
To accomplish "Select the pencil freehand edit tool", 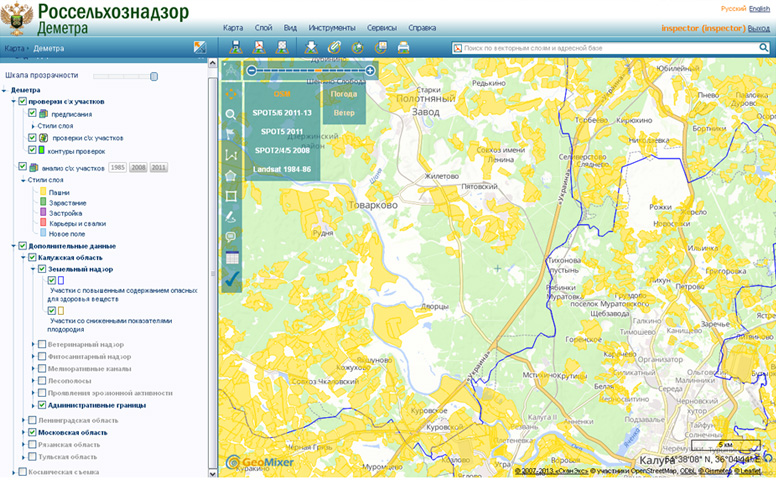I will (x=231, y=217).
